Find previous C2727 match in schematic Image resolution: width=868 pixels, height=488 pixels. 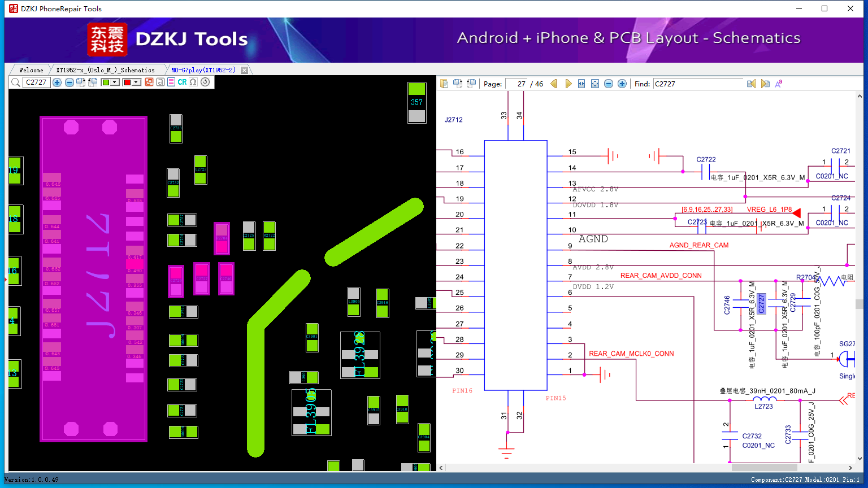tap(751, 84)
